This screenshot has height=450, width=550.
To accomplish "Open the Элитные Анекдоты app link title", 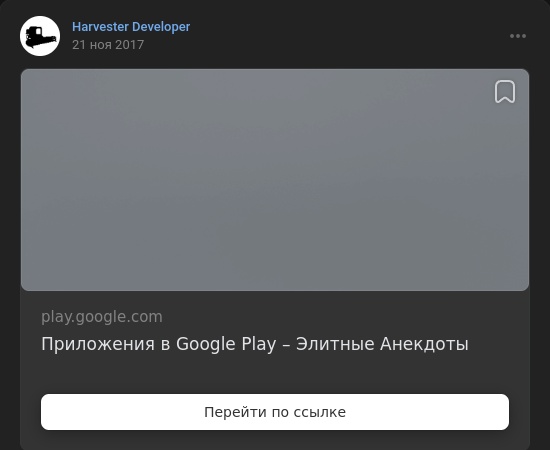I will pyautogui.click(x=255, y=344).
